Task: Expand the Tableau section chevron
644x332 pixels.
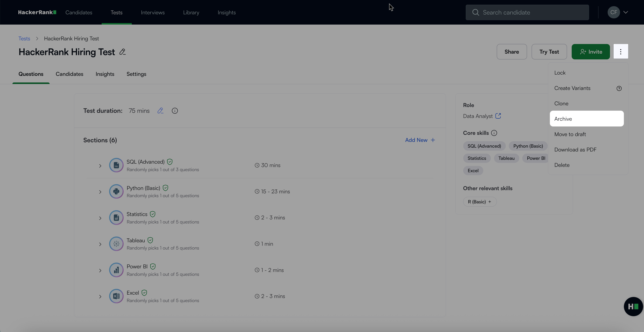Action: [x=100, y=244]
